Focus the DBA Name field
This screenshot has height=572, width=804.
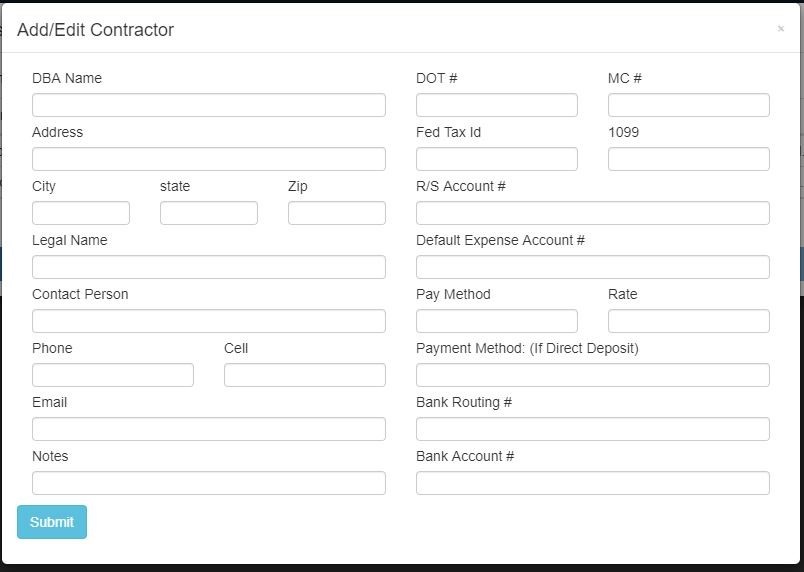pos(209,105)
